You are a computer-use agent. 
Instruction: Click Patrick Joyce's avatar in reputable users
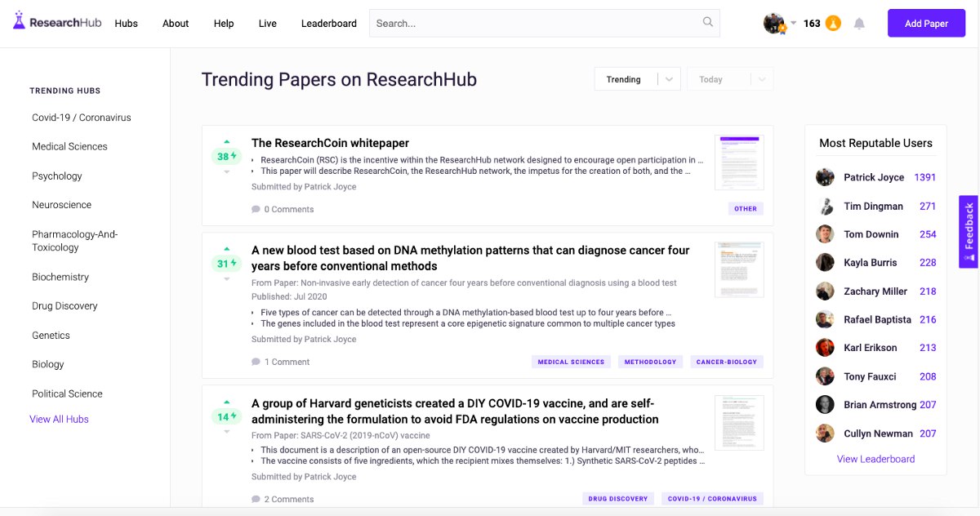[x=825, y=177]
